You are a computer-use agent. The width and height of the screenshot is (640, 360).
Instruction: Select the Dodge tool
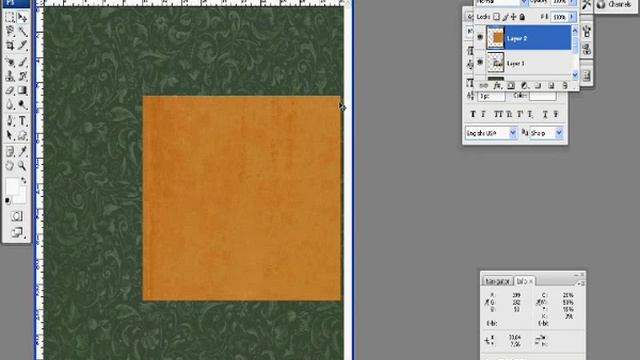click(22, 105)
